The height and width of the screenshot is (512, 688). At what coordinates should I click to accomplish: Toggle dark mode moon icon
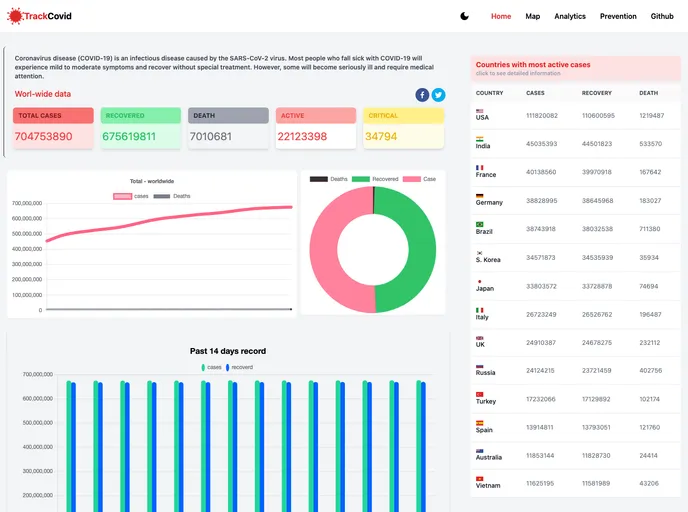point(465,16)
